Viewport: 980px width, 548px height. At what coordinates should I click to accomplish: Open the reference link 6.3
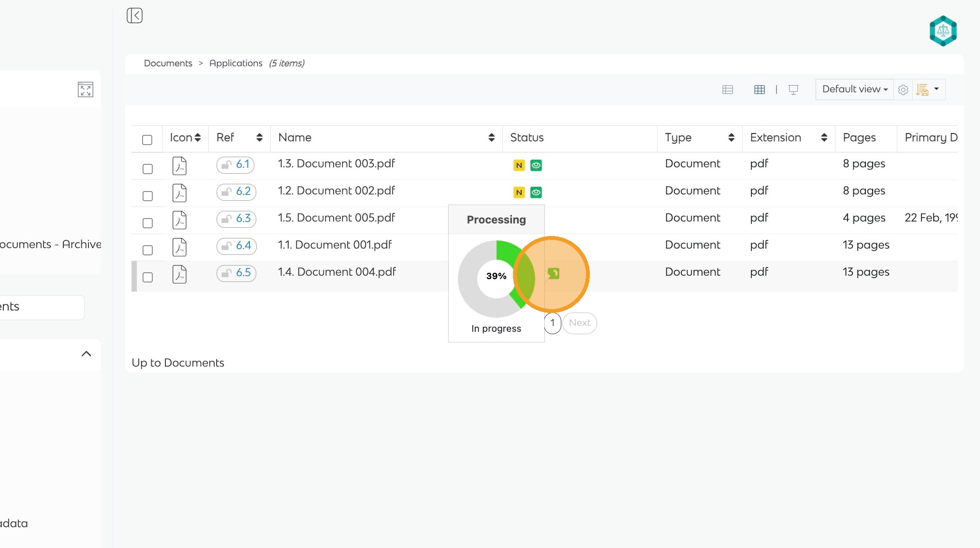tap(243, 219)
